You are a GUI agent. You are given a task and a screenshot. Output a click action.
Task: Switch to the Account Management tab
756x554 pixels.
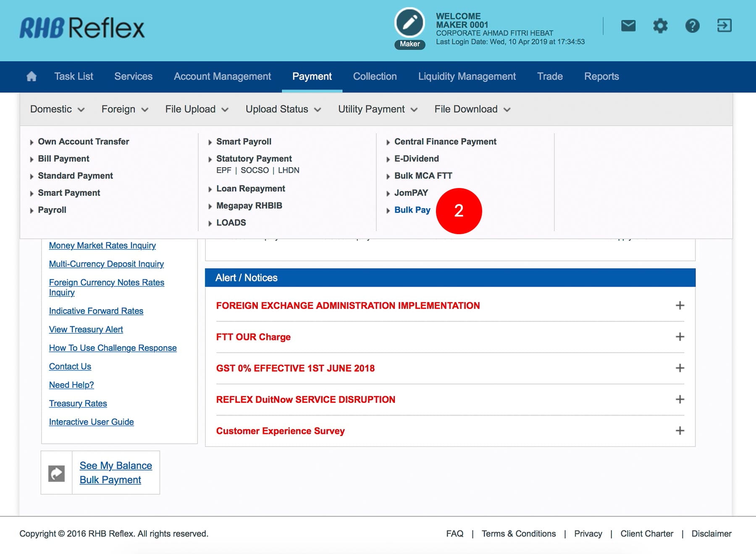click(222, 76)
